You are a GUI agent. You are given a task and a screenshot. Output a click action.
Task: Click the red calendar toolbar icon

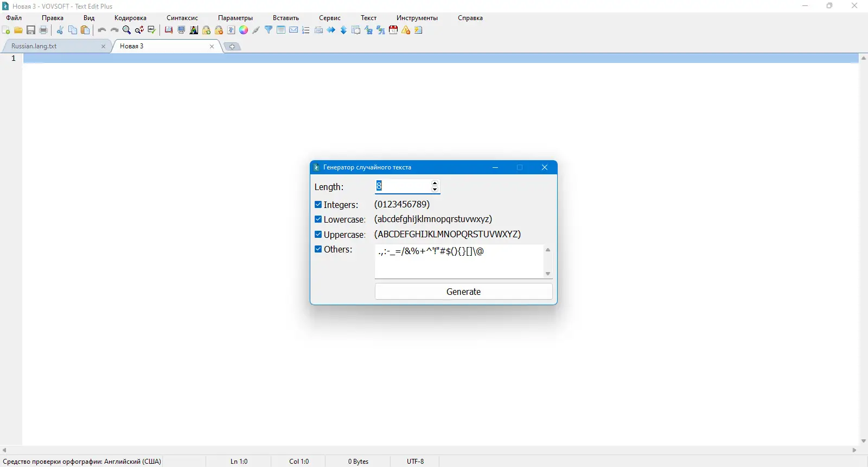point(393,30)
